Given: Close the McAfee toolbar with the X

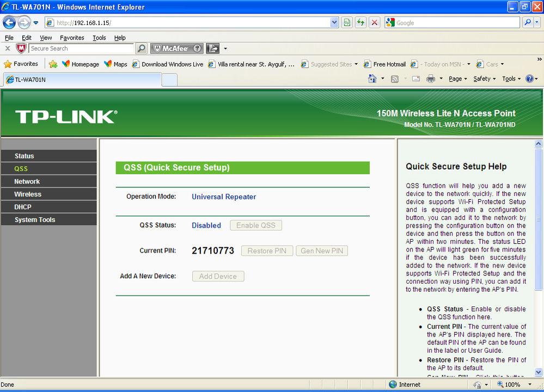Looking at the screenshot, I should [8, 48].
